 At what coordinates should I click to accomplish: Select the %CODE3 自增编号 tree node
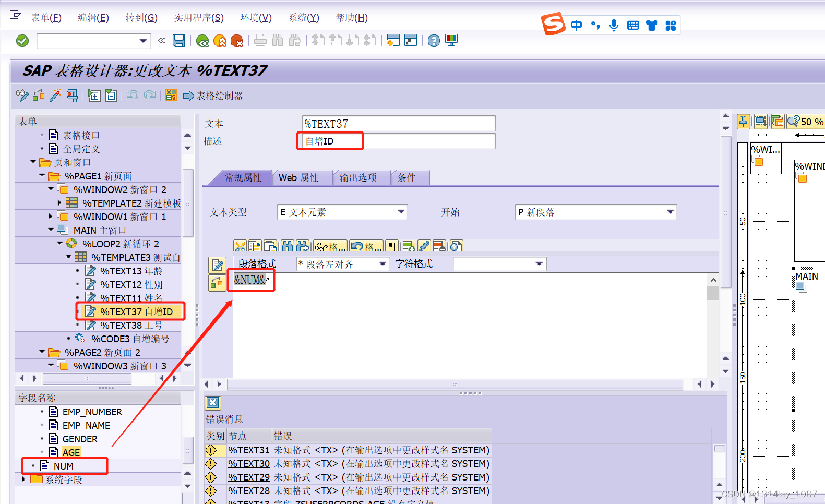click(130, 339)
